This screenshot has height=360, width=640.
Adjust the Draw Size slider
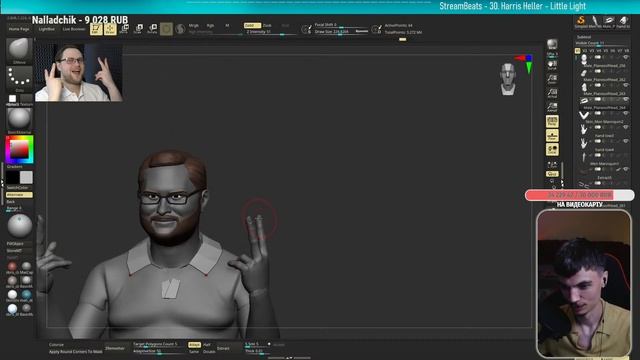341,31
